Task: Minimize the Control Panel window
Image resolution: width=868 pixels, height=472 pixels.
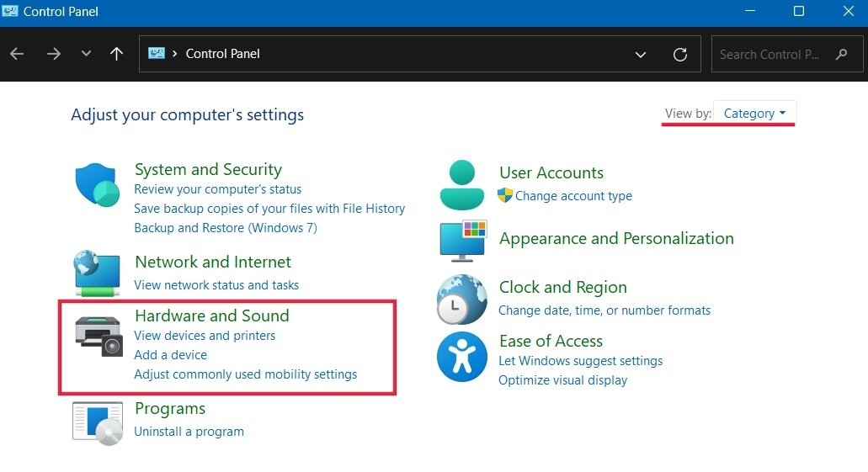Action: 749,11
